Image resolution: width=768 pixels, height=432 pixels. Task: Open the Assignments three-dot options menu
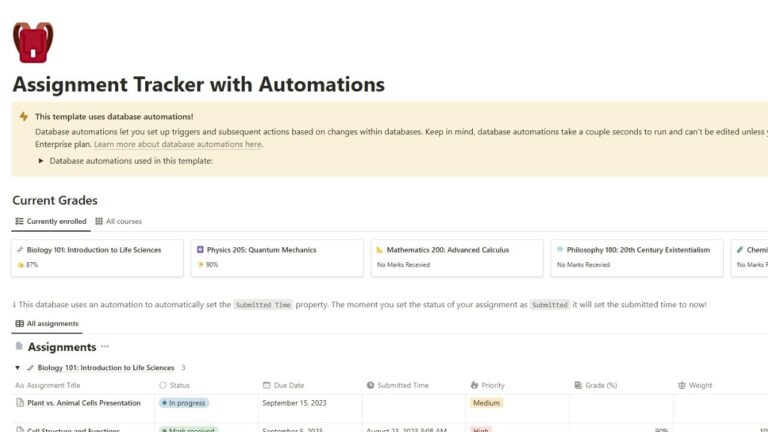(105, 347)
